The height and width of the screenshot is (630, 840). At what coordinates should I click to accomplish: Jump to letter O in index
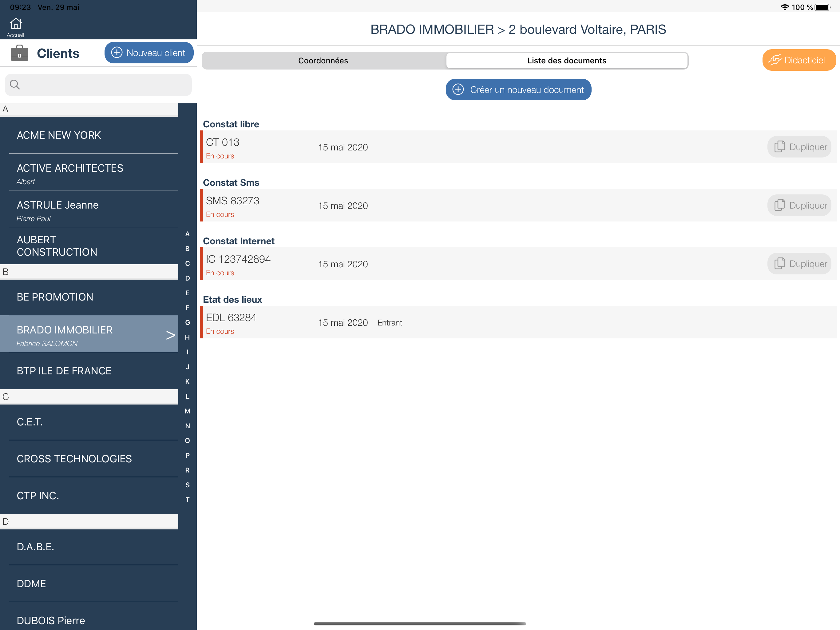(188, 441)
